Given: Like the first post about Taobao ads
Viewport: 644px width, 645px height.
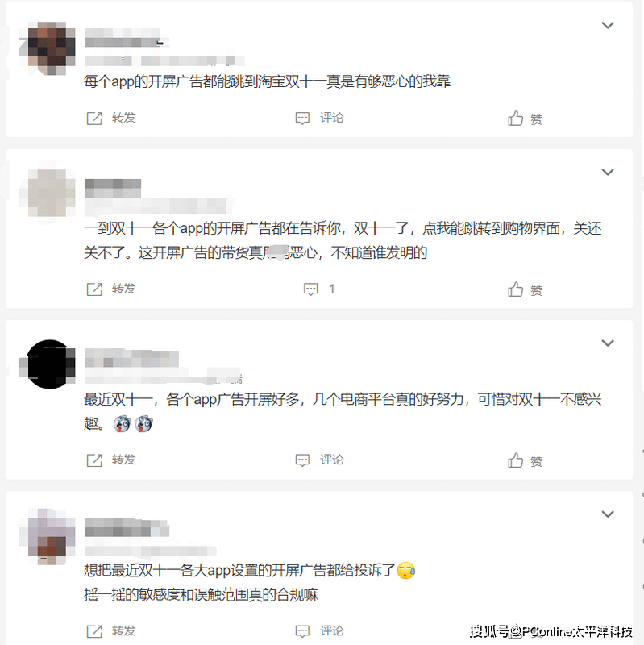Looking at the screenshot, I should pos(515,119).
